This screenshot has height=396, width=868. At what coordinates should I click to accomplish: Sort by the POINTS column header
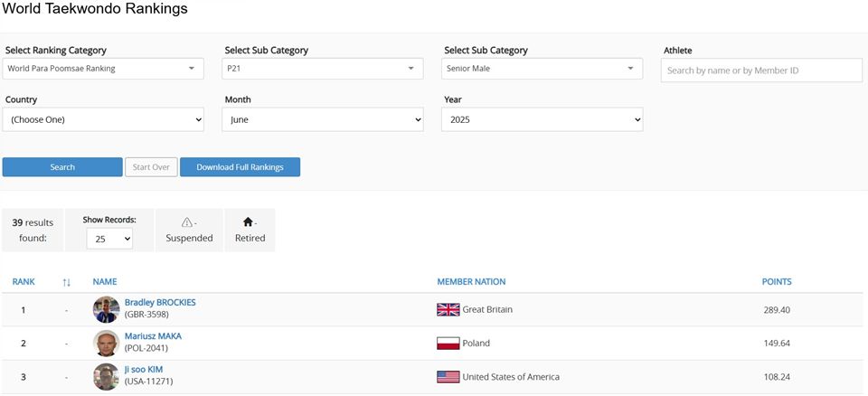777,282
